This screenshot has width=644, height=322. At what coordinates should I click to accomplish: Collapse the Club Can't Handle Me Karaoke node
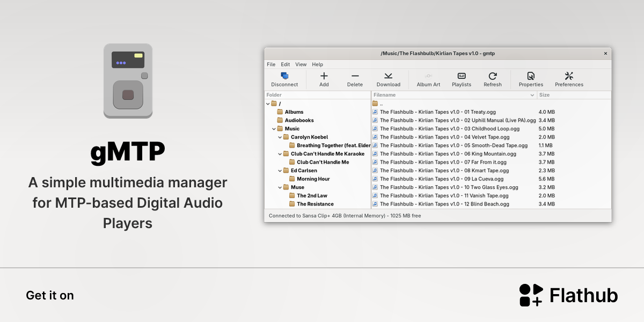(x=280, y=154)
